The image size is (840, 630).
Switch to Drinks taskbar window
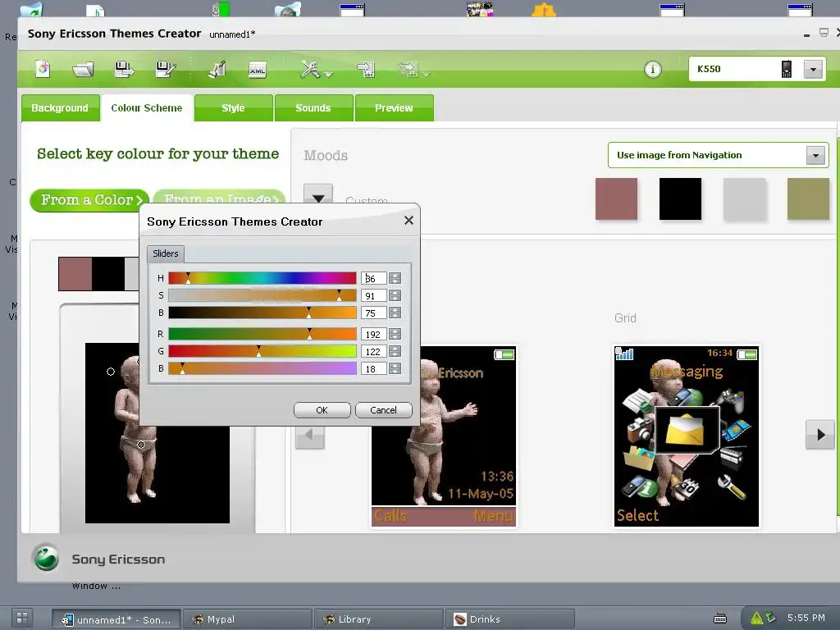click(509, 619)
